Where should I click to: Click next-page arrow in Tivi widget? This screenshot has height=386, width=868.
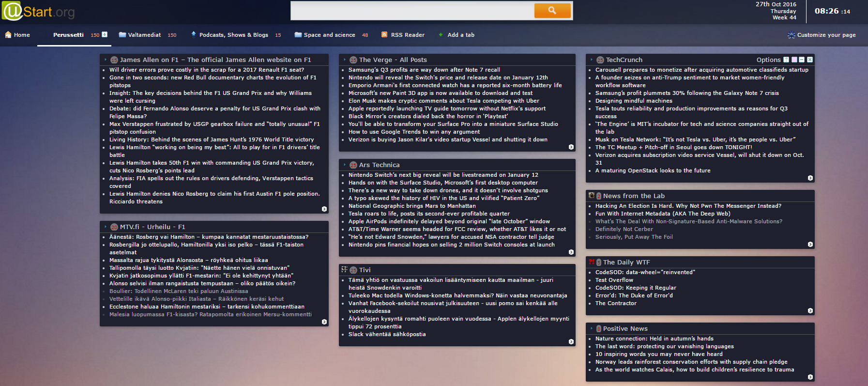(x=571, y=342)
